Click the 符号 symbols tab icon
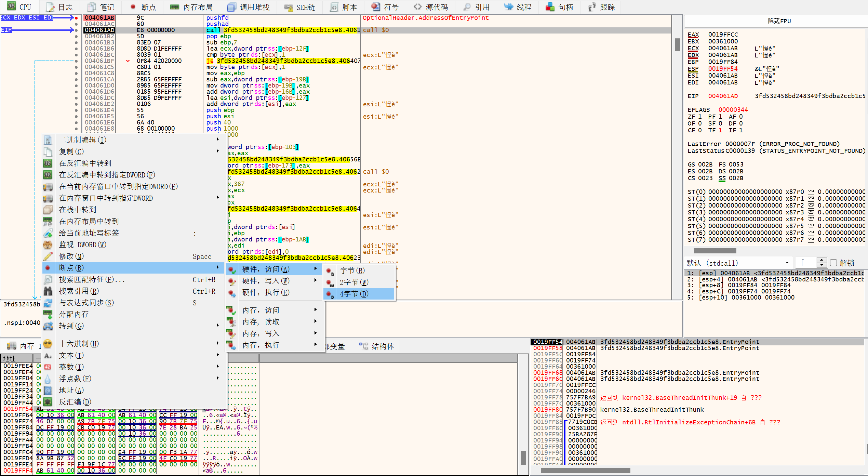Image resolution: width=868 pixels, height=476 pixels. (x=376, y=7)
